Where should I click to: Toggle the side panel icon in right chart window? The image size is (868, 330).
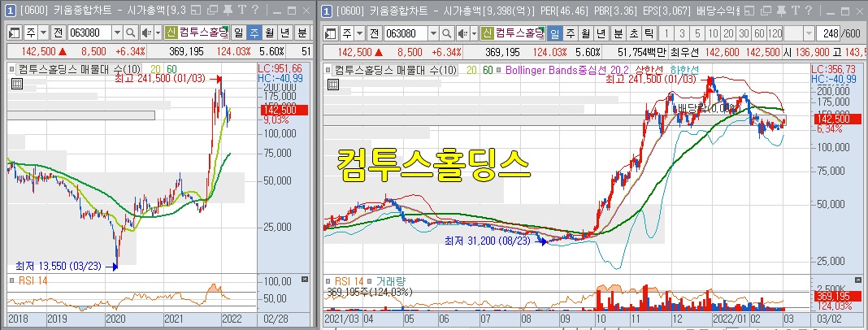click(x=331, y=33)
